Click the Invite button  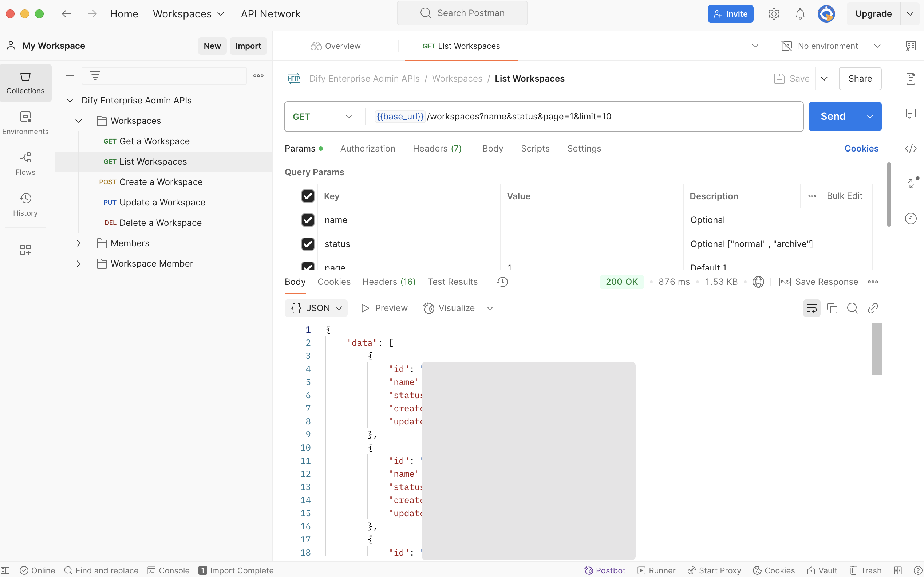tap(730, 14)
